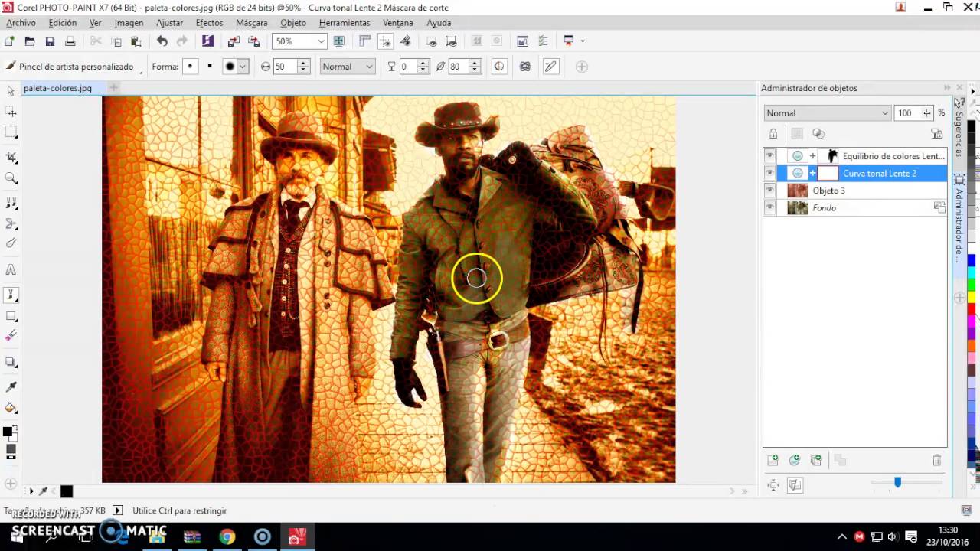Open the object merge mode Normal dropdown

828,113
